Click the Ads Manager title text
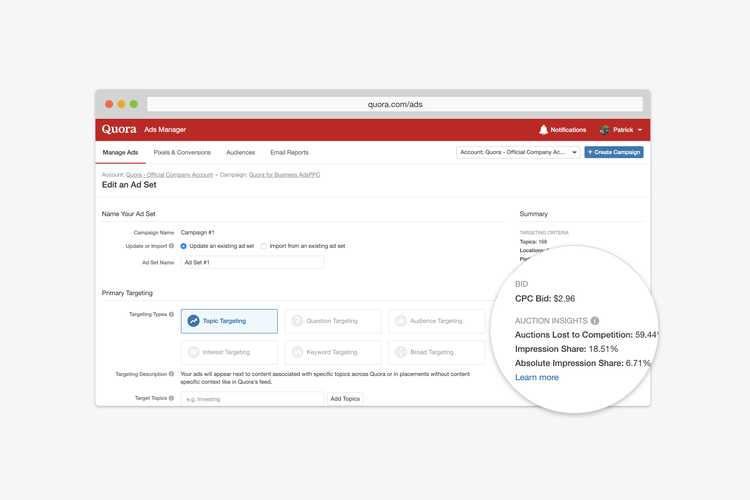This screenshot has height=500, width=750. pyautogui.click(x=165, y=130)
